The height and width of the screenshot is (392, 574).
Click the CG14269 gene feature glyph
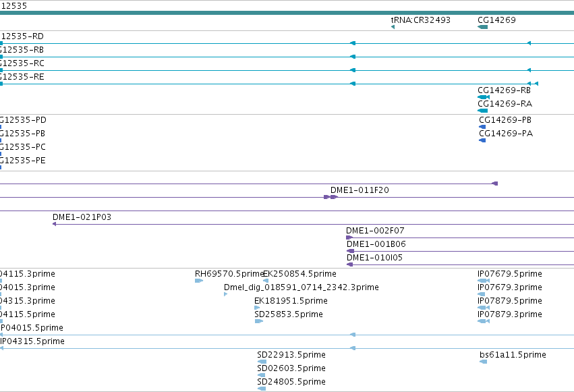(483, 27)
